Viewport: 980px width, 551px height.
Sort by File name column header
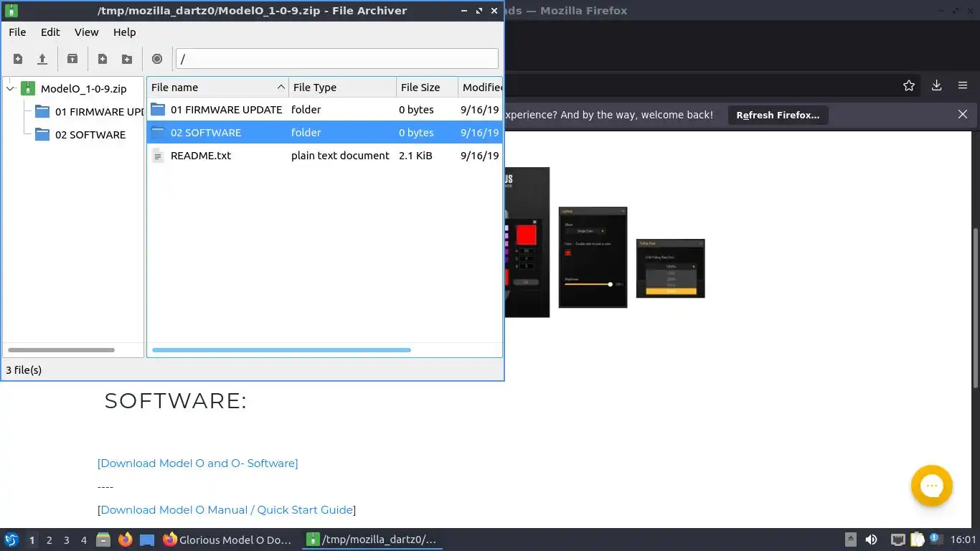pos(217,88)
